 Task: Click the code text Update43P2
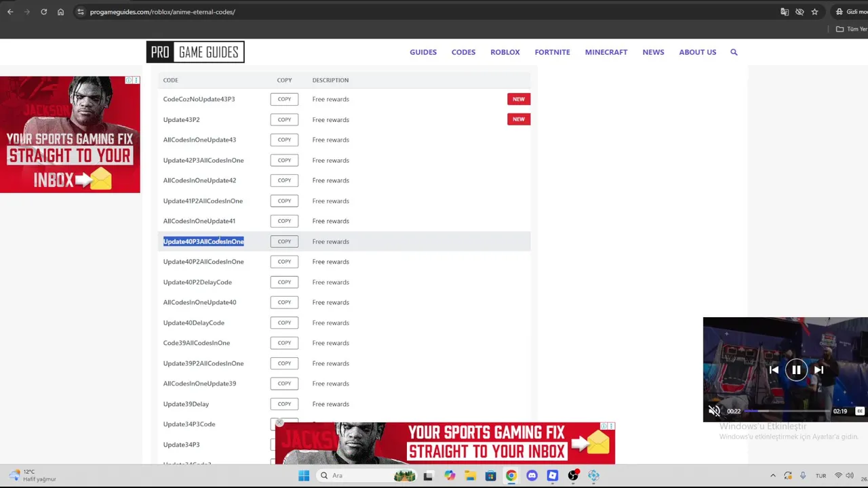point(181,119)
